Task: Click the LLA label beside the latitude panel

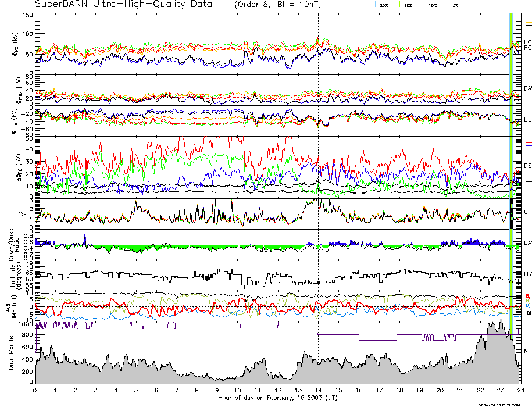Action: pyautogui.click(x=527, y=273)
